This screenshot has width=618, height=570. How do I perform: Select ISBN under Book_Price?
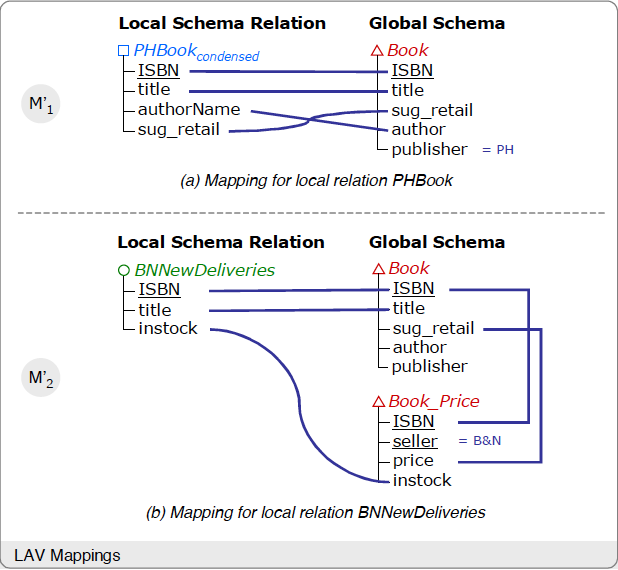pyautogui.click(x=413, y=421)
